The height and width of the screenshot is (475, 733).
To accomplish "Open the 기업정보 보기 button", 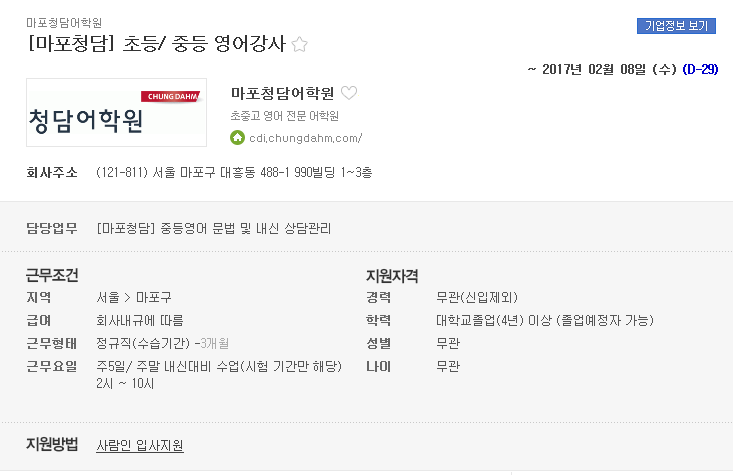I will click(676, 26).
